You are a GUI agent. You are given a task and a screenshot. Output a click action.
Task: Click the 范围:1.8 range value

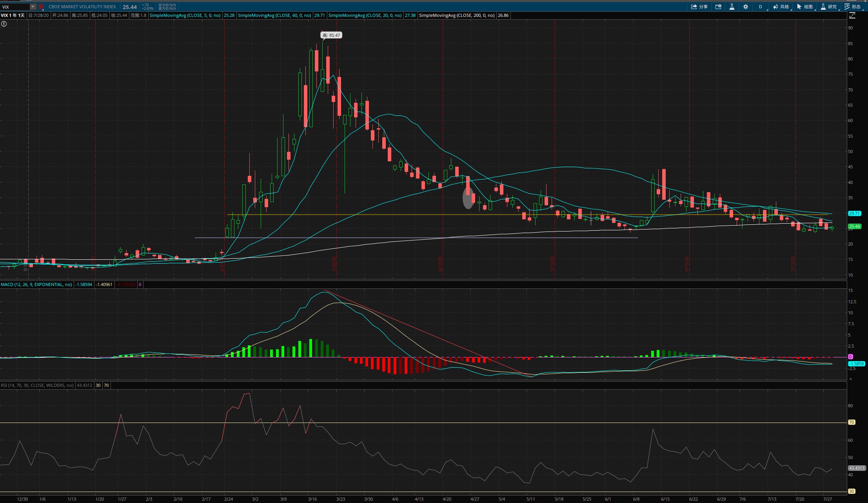point(138,15)
